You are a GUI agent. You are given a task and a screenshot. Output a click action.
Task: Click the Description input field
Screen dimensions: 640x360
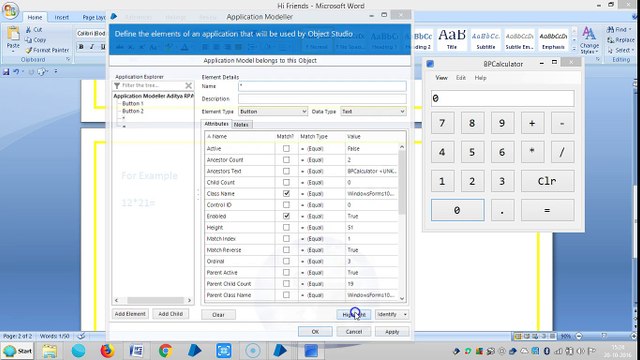click(x=322, y=99)
